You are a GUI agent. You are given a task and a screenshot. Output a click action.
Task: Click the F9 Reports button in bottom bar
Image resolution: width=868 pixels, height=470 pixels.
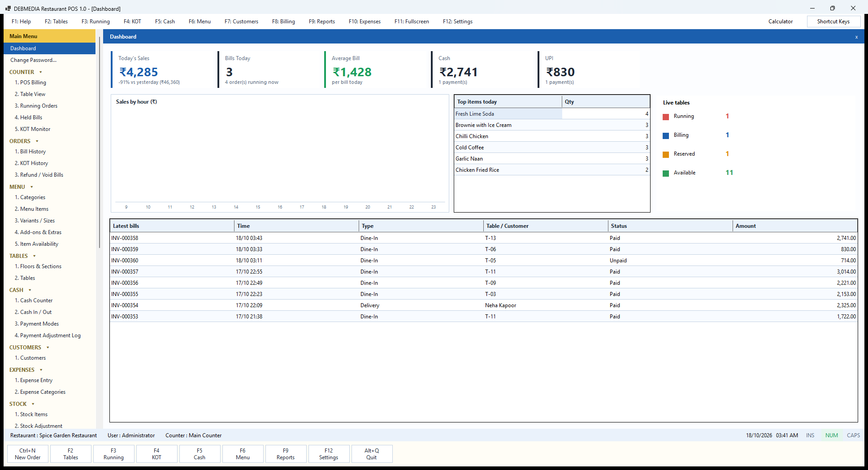(286, 454)
